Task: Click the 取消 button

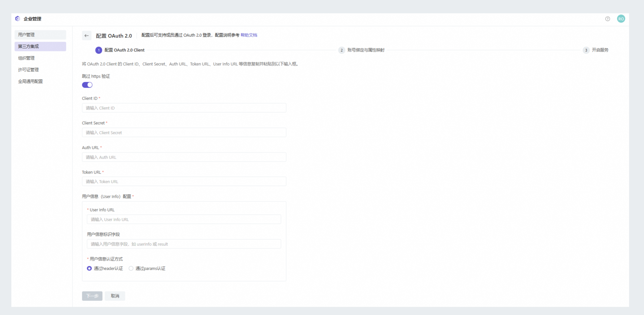Action: tap(115, 296)
